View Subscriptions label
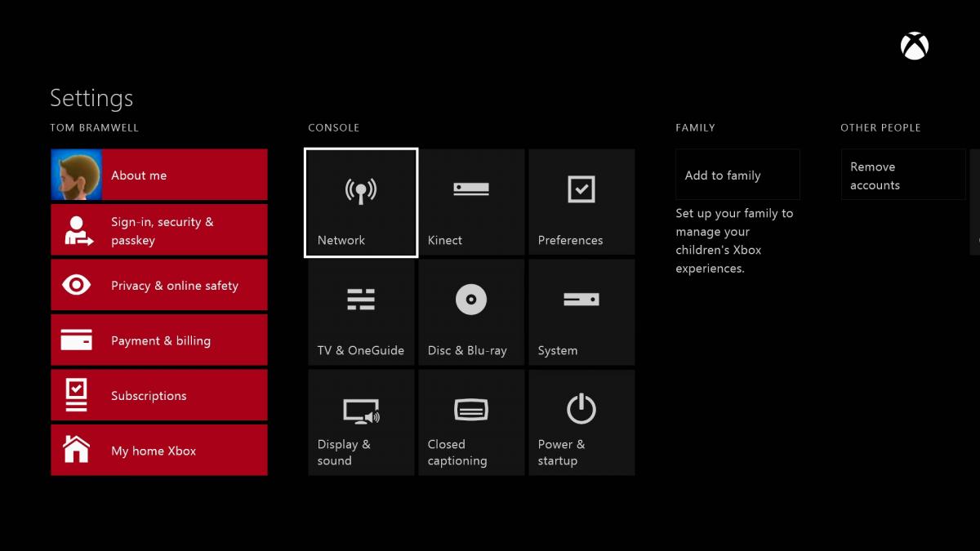Viewport: 980px width, 551px height. click(x=149, y=396)
